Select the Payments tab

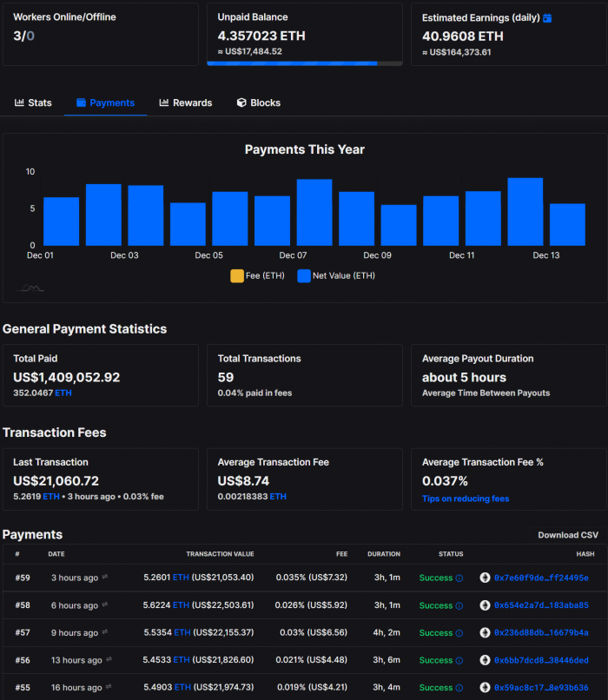[x=105, y=102]
